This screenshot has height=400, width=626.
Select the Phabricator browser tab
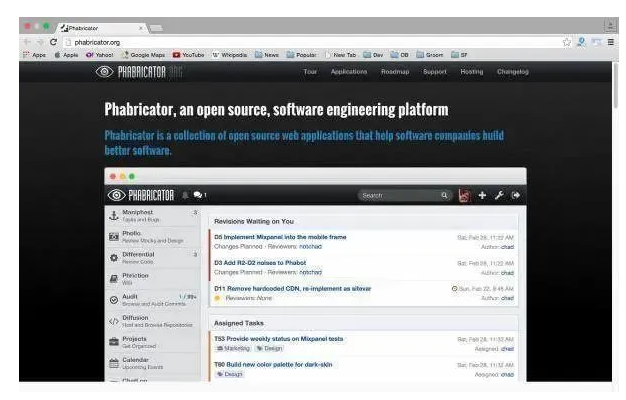click(x=102, y=28)
